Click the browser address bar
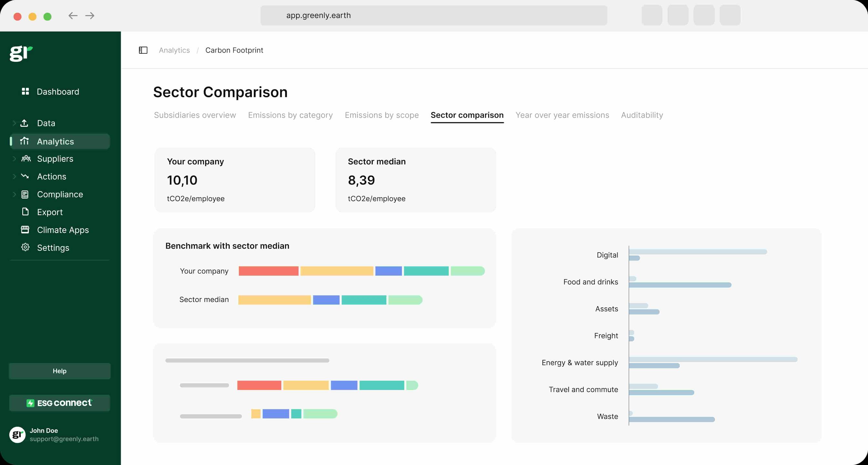868x465 pixels. 433,16
